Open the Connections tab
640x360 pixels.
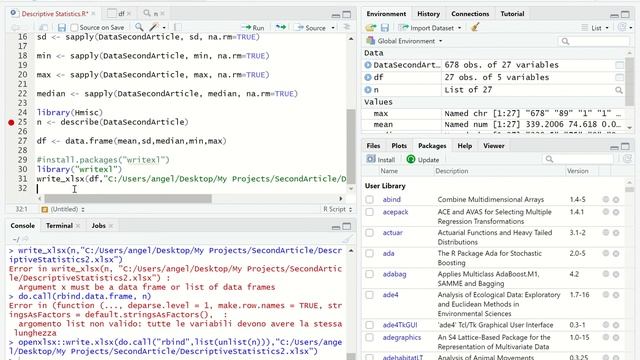(470, 13)
